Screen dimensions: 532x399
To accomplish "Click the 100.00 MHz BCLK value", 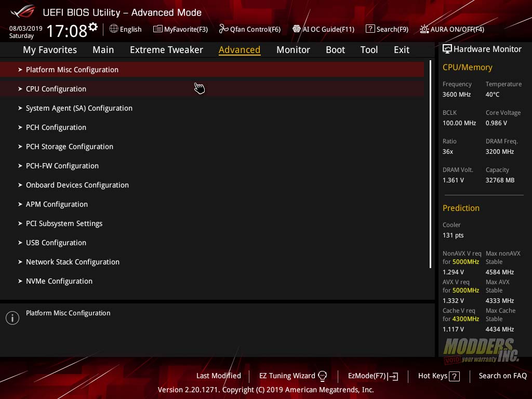I will [459, 123].
